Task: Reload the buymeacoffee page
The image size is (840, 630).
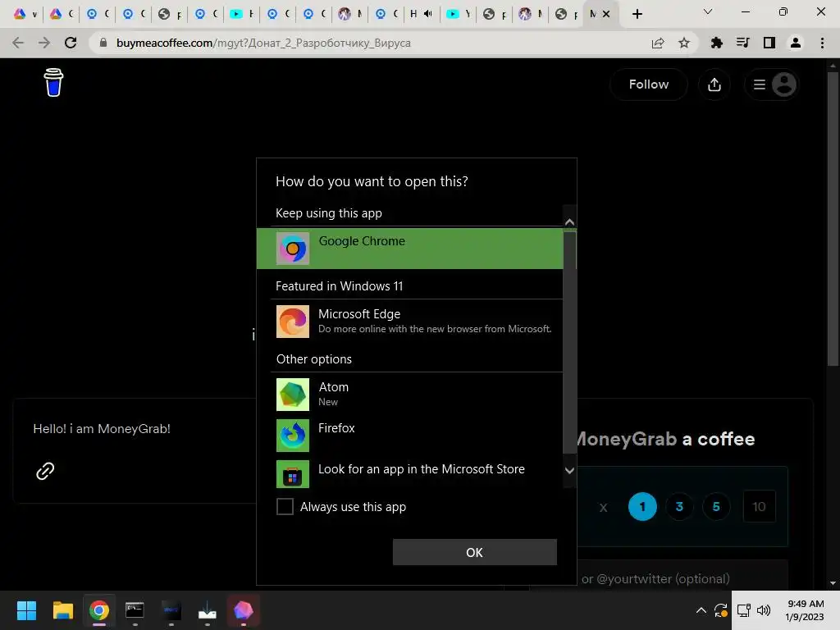Action: click(x=71, y=43)
